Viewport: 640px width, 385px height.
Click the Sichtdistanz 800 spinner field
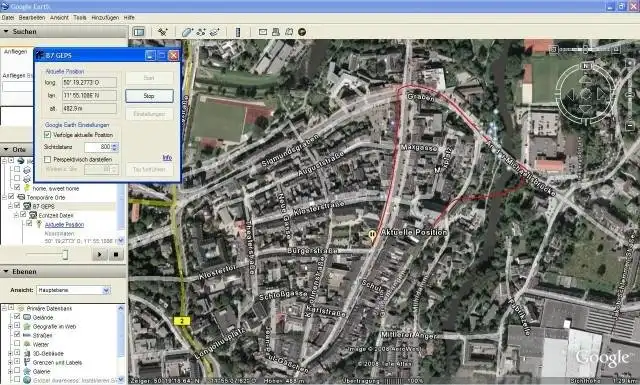(101, 147)
